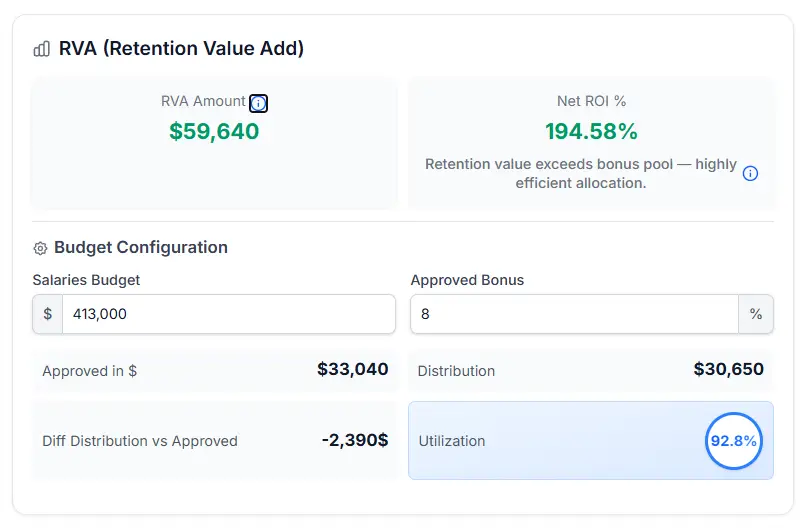Select the 194.58% Net ROI value

tap(591, 131)
